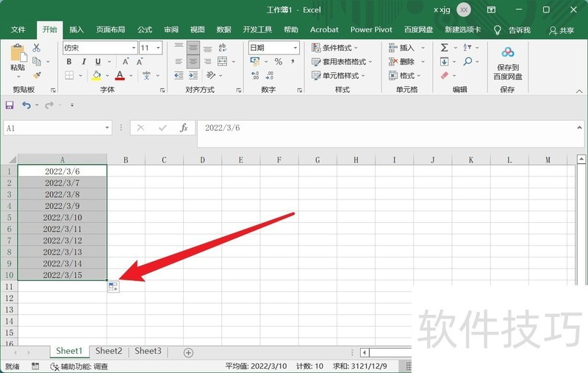
Task: Apply the yellow fill color bucket
Action: tap(96, 76)
